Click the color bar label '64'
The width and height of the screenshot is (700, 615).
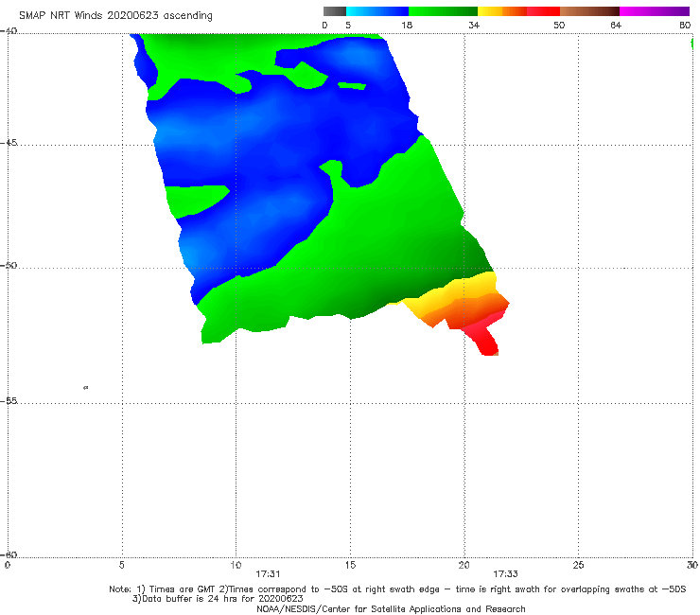(x=616, y=25)
